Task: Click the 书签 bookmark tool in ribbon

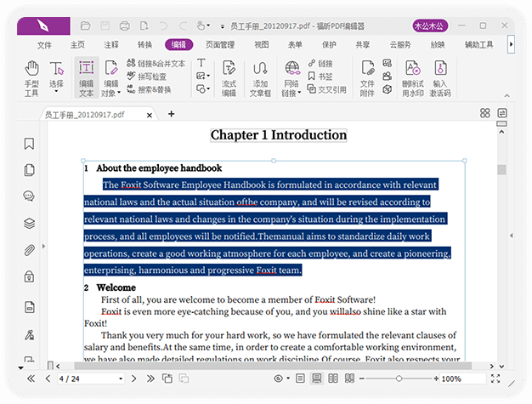Action: (320, 77)
